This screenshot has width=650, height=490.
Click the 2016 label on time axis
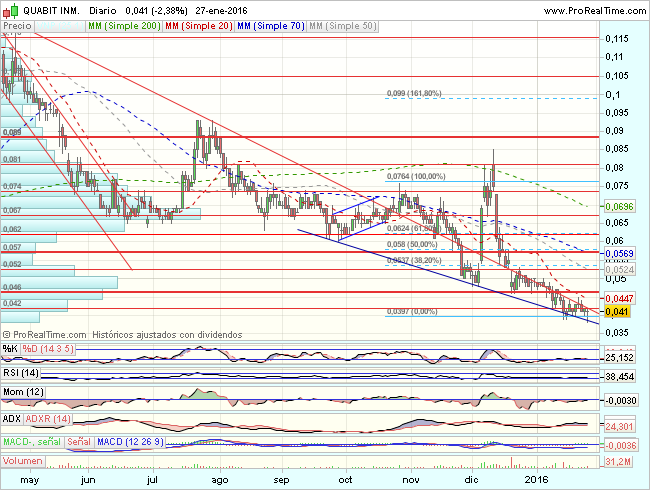click(x=536, y=480)
